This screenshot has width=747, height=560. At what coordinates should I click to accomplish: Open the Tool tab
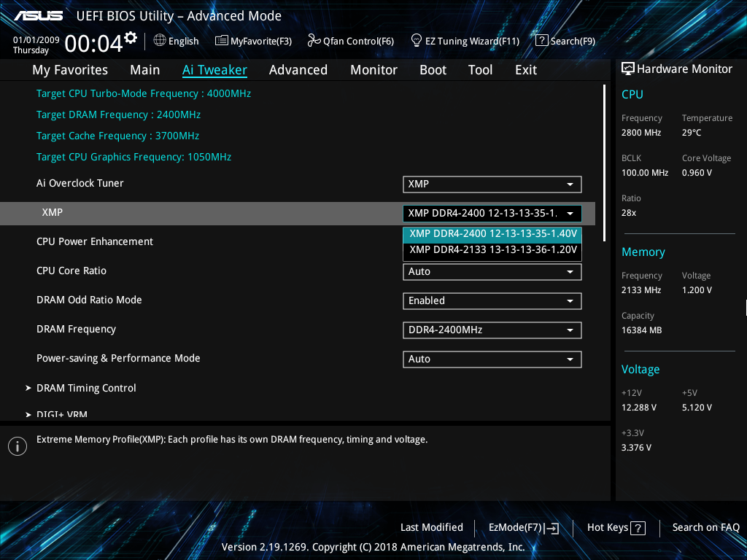click(x=480, y=70)
